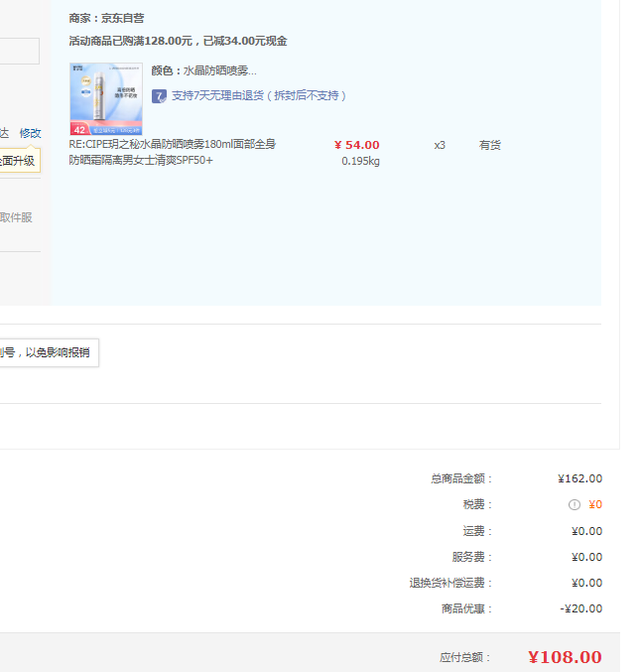
Task: Click the 退换货补偿运费 label
Action: (x=450, y=583)
